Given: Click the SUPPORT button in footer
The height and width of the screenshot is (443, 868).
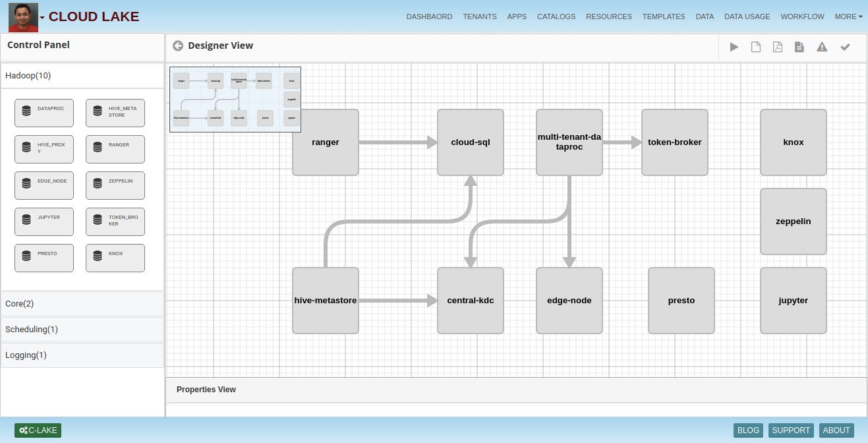Looking at the screenshot, I should coord(791,430).
